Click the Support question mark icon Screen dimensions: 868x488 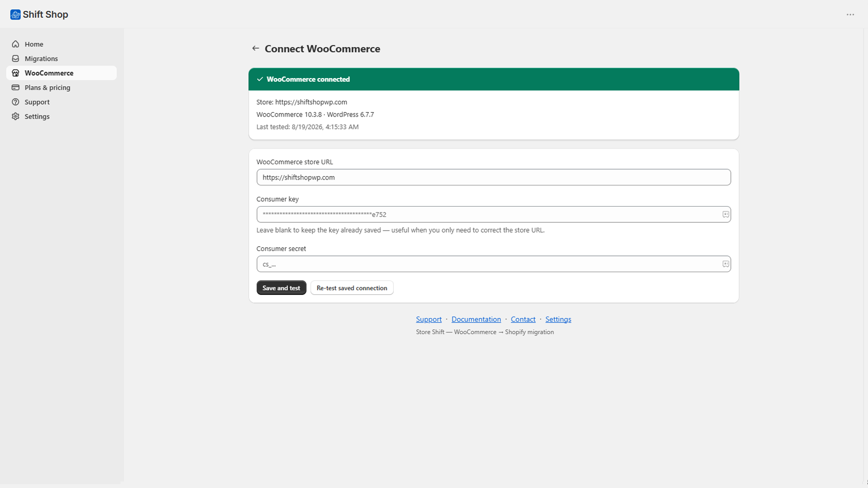(16, 102)
